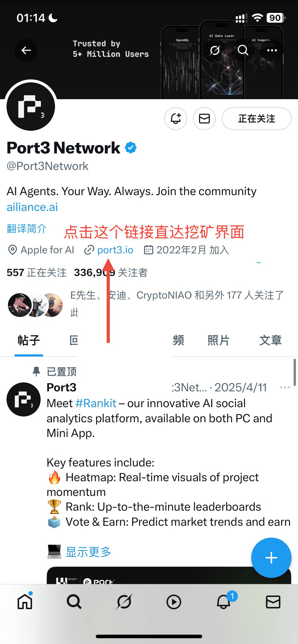Open the three-dot profile options menu

tap(272, 50)
